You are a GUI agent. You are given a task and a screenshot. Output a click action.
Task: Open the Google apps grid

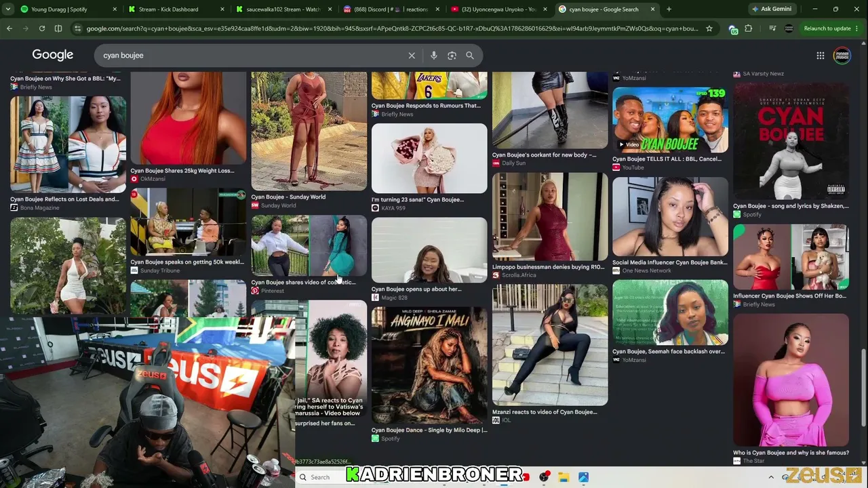tap(821, 56)
